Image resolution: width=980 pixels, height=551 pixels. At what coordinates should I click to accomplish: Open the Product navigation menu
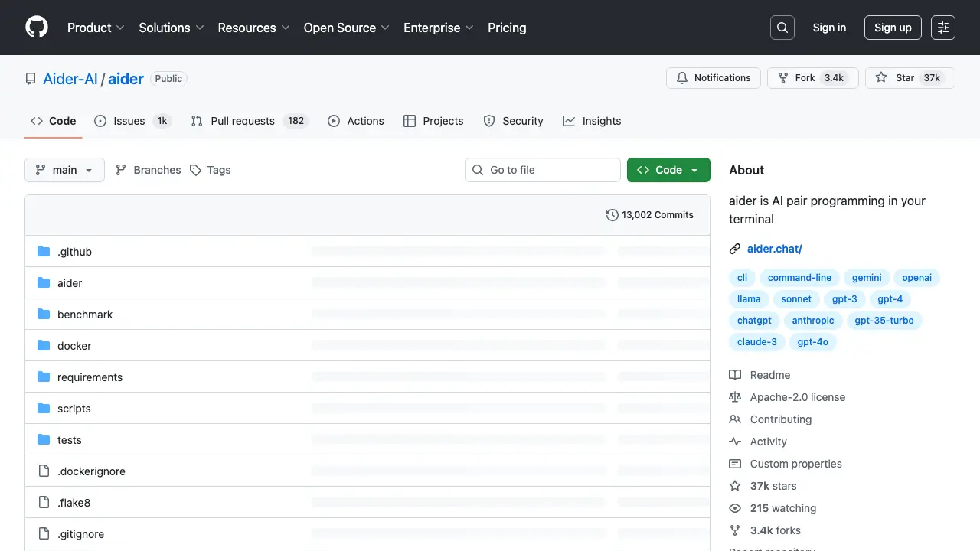[x=96, y=28]
